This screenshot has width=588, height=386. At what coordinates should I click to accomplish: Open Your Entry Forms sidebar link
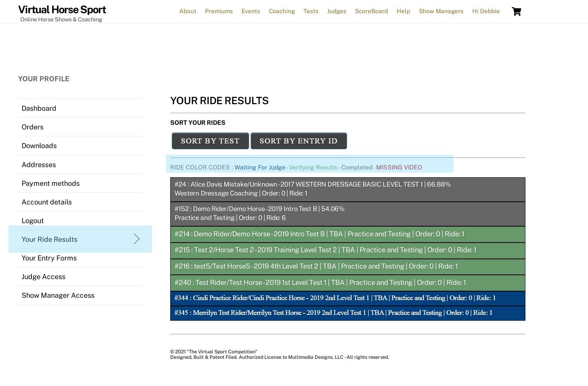pos(49,258)
